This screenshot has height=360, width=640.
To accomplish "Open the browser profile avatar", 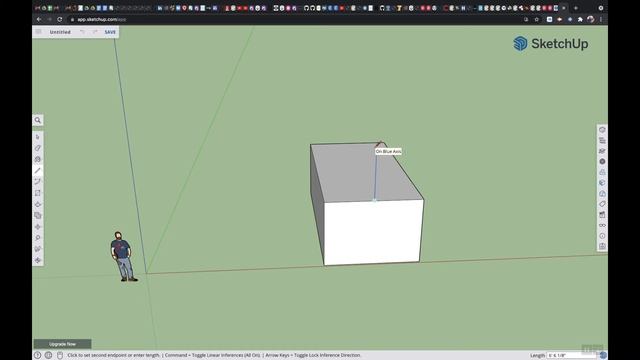I will click(x=590, y=19).
